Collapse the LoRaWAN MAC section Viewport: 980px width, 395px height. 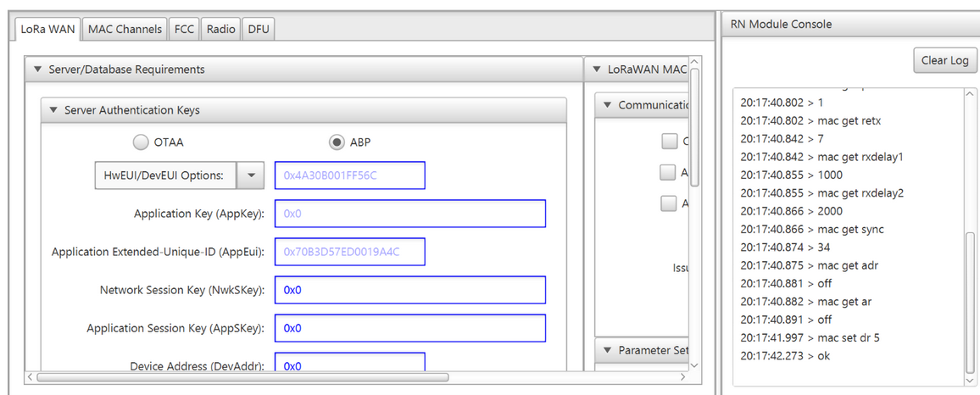click(598, 70)
